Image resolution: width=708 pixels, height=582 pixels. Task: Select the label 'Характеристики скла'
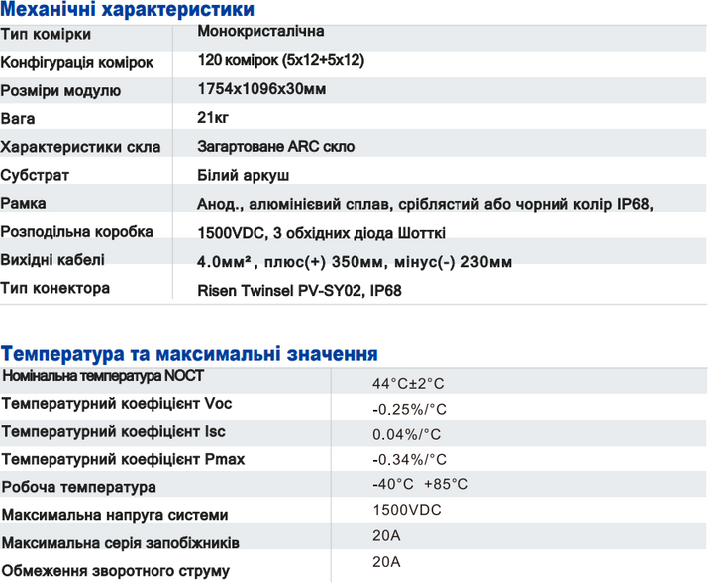(80, 147)
